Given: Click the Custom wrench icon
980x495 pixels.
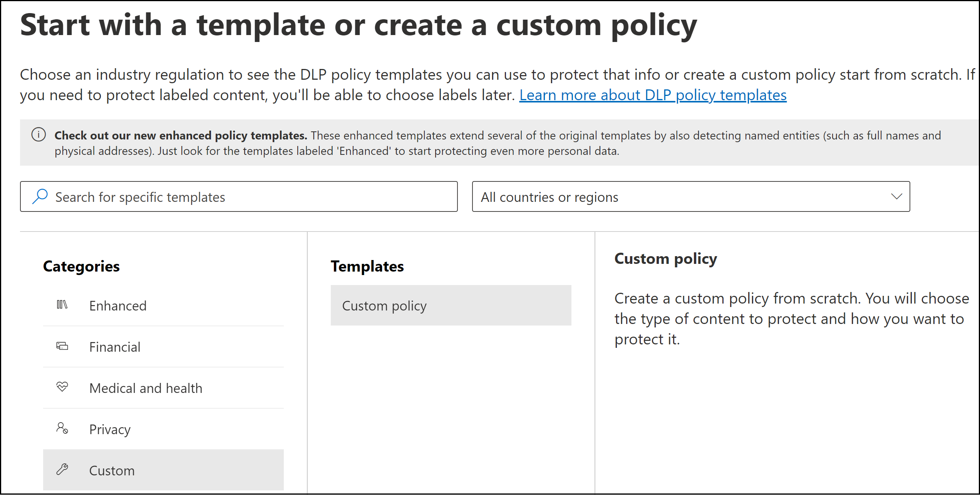Looking at the screenshot, I should pyautogui.click(x=62, y=469).
